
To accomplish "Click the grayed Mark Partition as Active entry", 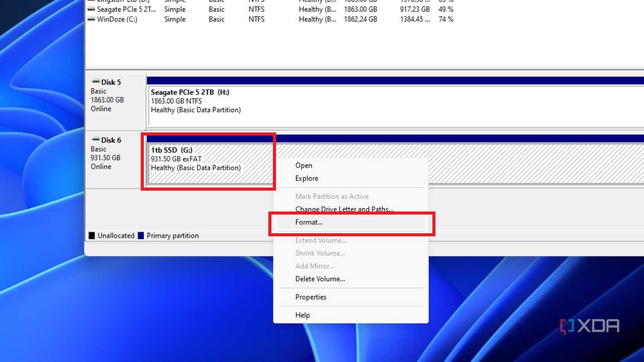I will 332,197.
